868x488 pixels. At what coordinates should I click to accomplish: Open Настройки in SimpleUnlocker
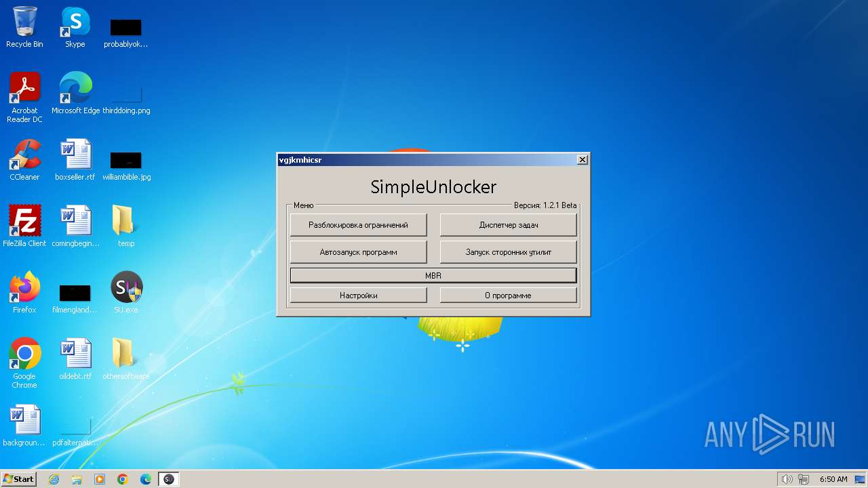coord(358,295)
